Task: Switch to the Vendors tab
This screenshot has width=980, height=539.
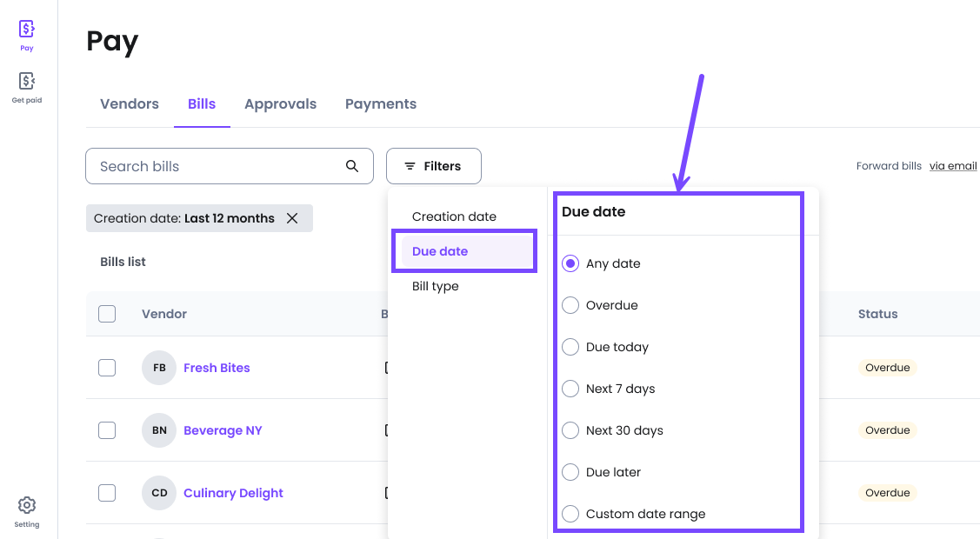Action: click(130, 104)
